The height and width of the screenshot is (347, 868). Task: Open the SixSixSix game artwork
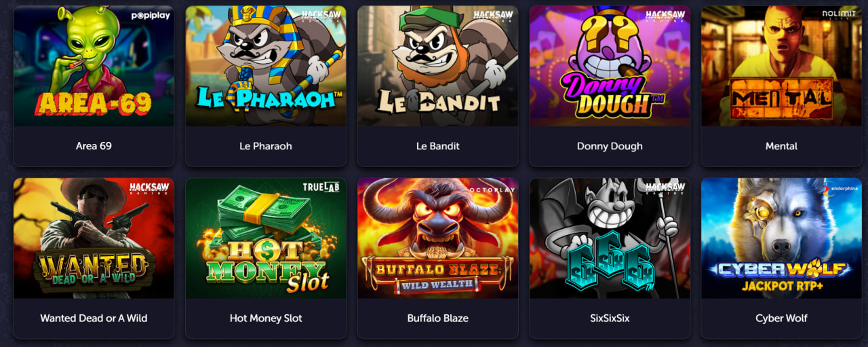[610, 238]
